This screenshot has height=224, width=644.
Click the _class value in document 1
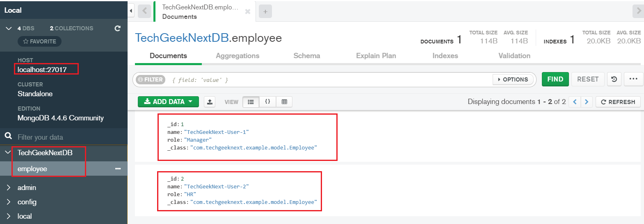pyautogui.click(x=253, y=148)
